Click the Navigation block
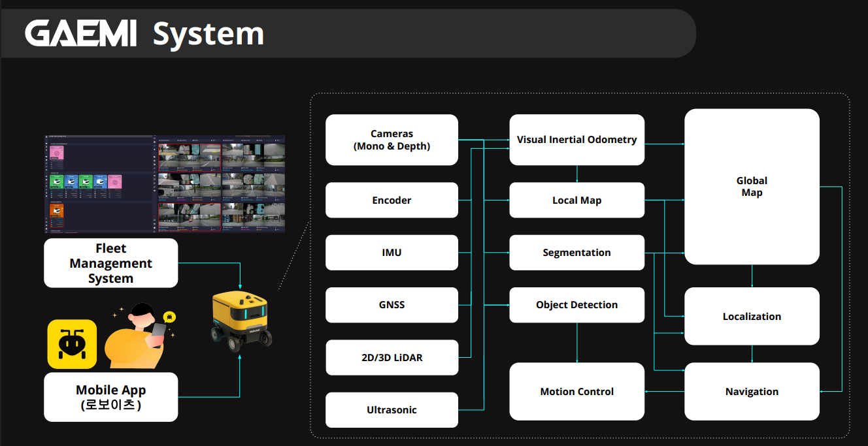 coord(752,392)
